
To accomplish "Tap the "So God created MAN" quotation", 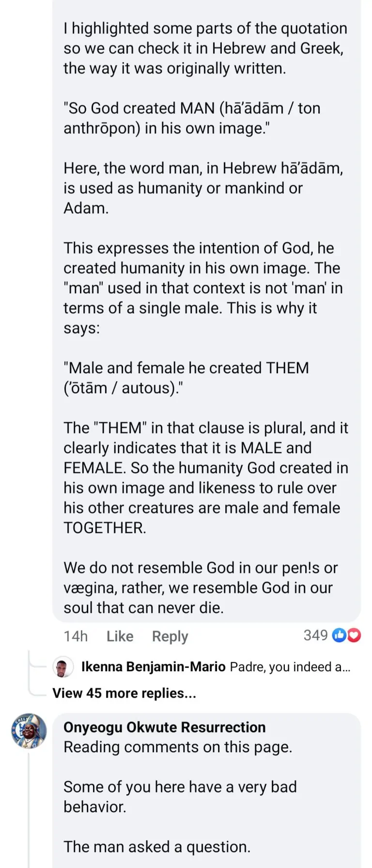I will click(x=192, y=118).
